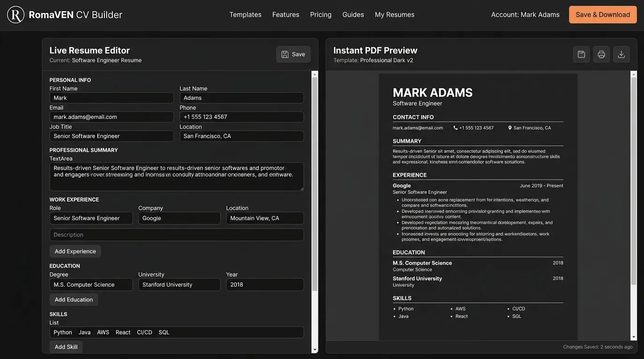This screenshot has height=359, width=644.
Task: Click 'Template: Professional Dark v2' label
Action: tap(373, 60)
